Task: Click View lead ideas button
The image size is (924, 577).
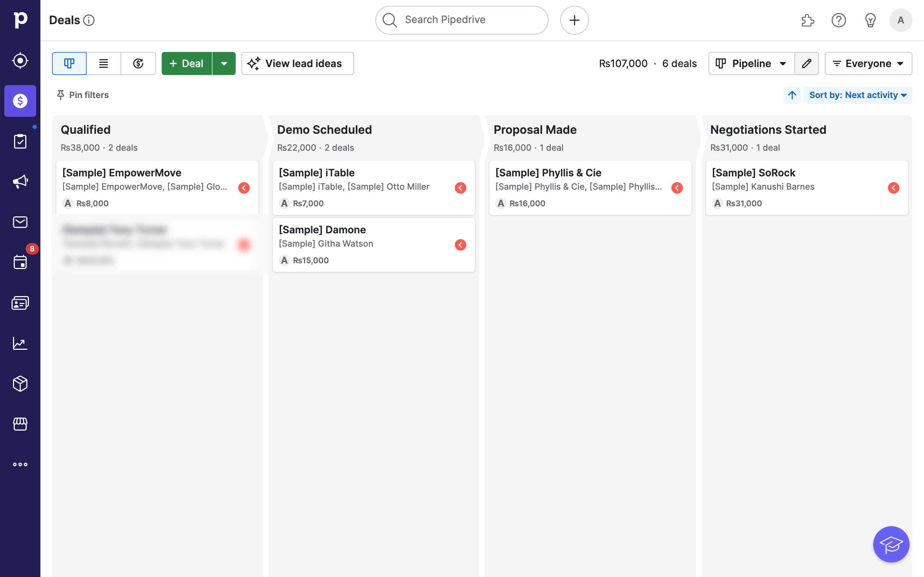Action: 297,63
